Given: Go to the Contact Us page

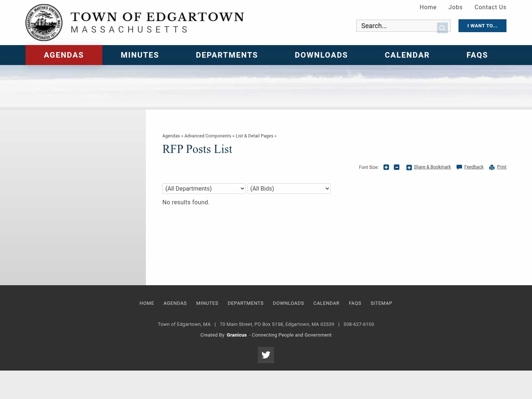Looking at the screenshot, I should [x=490, y=7].
